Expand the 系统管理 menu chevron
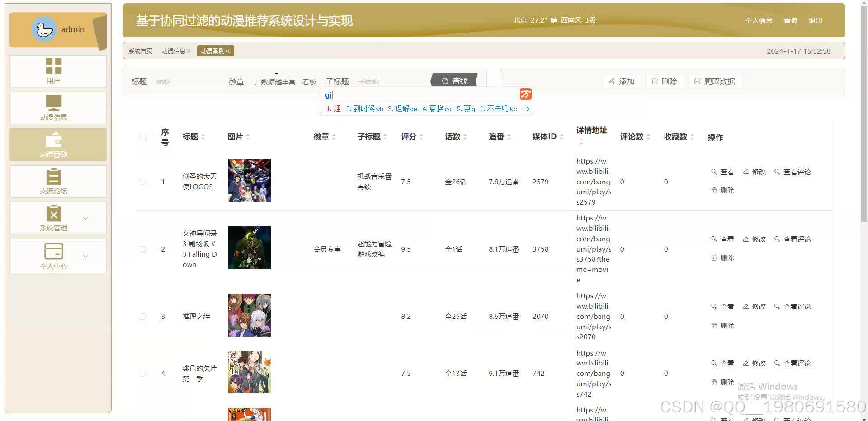Viewport: 868px width, 421px height. pyautogui.click(x=85, y=218)
